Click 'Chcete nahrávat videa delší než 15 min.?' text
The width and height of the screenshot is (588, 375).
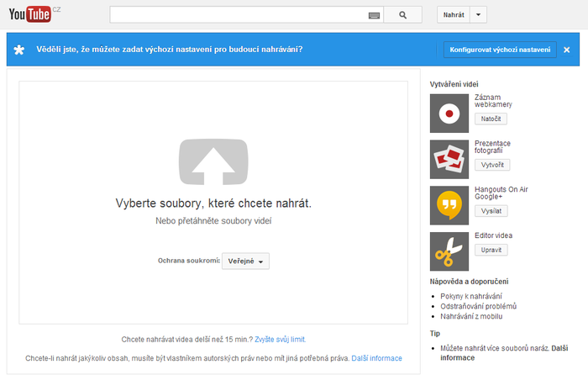187,340
